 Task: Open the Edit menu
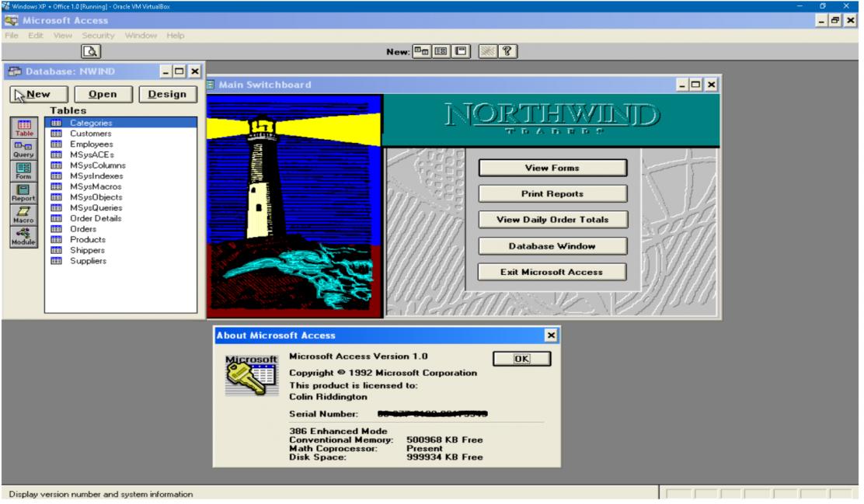[x=35, y=35]
